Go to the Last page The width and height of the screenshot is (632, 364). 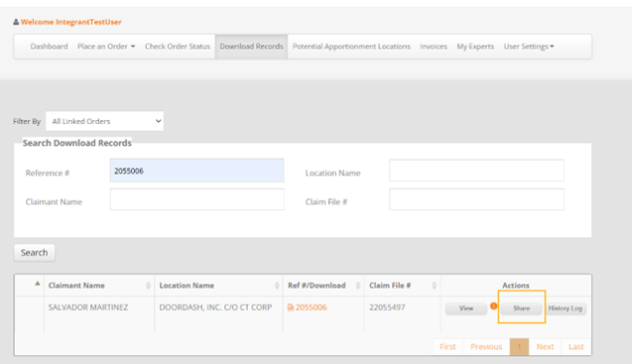pos(576,347)
